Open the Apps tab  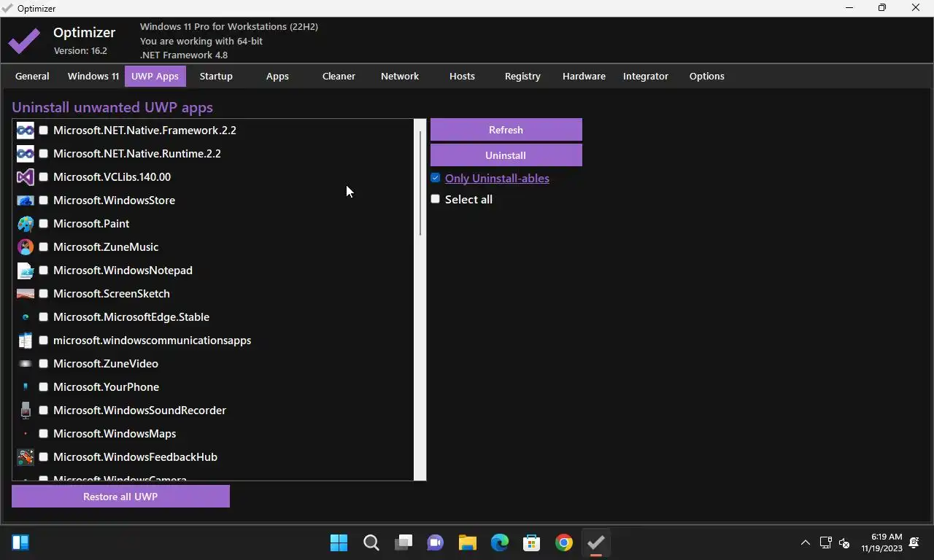[x=277, y=76]
